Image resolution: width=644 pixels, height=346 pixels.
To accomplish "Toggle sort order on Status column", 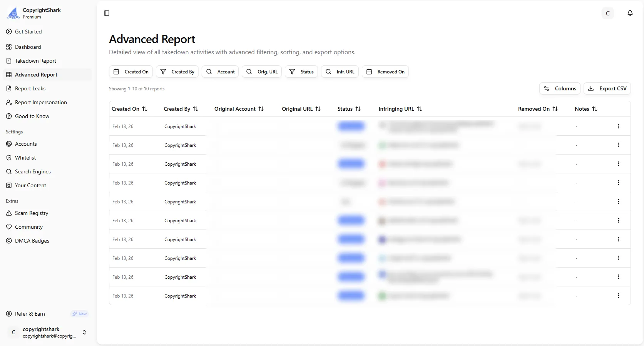I will coord(358,109).
